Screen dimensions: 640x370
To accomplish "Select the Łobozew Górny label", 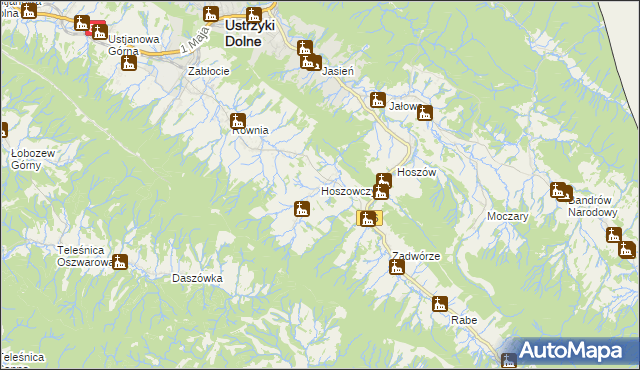I will 33,160.
